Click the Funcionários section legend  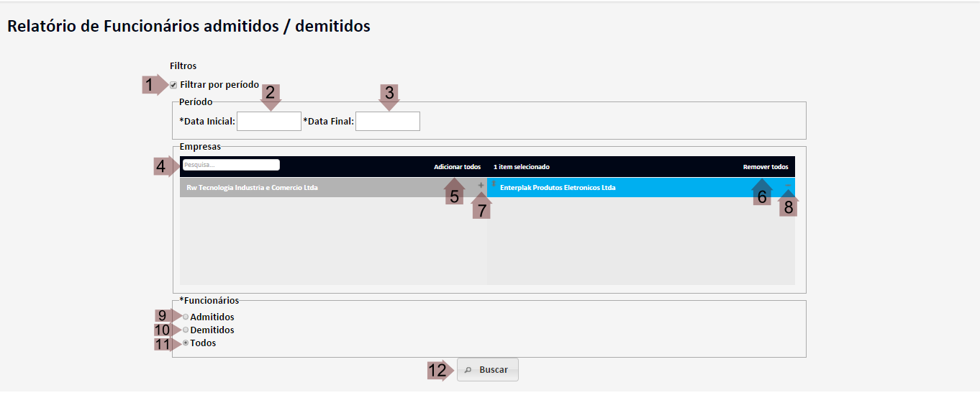209,300
